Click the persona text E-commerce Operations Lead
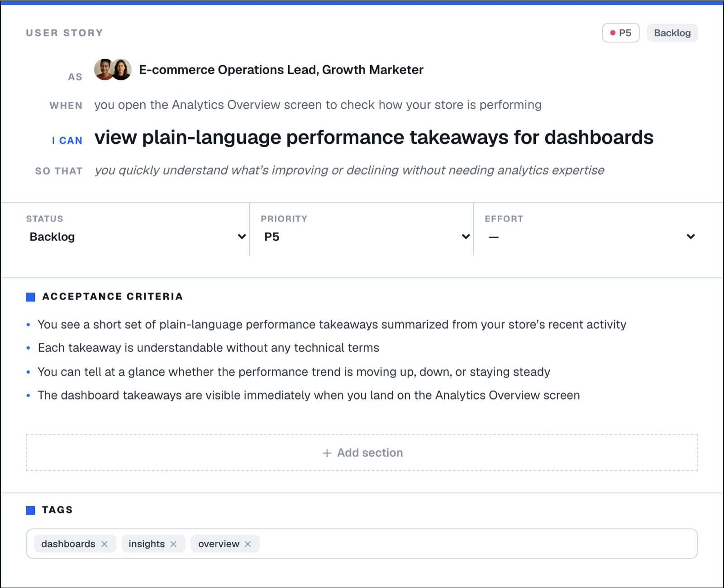 pyautogui.click(x=229, y=70)
